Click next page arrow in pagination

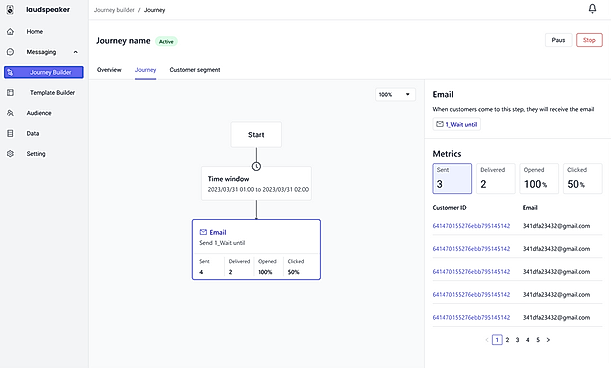[x=548, y=340]
